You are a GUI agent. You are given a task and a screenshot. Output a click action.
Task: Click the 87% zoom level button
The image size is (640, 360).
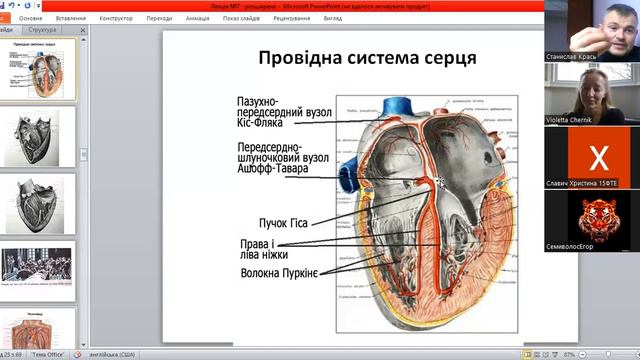569,355
